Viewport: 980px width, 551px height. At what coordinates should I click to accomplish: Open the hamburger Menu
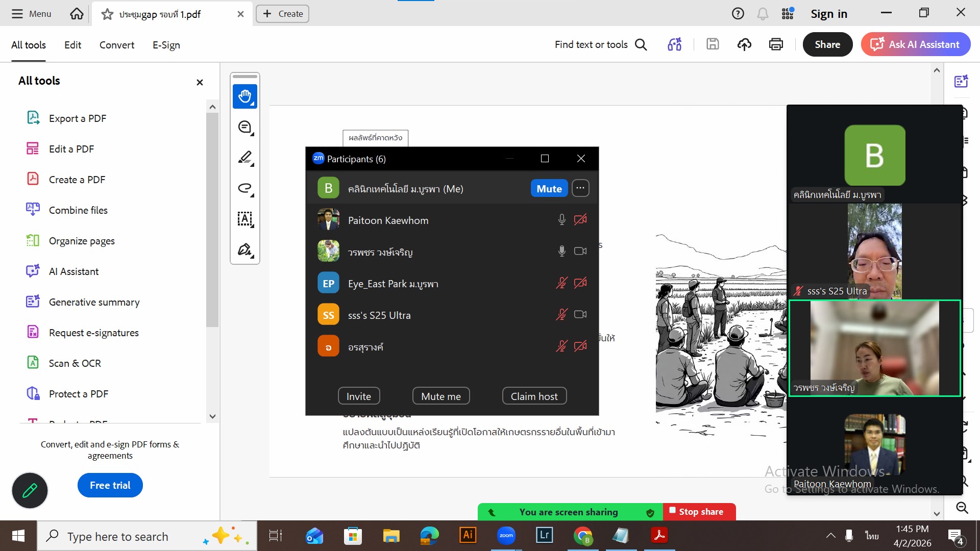point(32,14)
